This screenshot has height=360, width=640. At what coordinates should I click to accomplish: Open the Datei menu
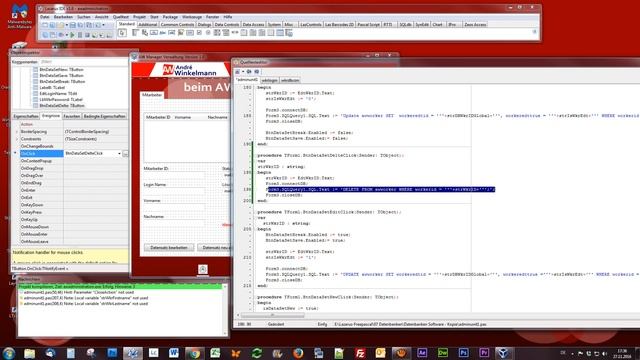pyautogui.click(x=45, y=17)
